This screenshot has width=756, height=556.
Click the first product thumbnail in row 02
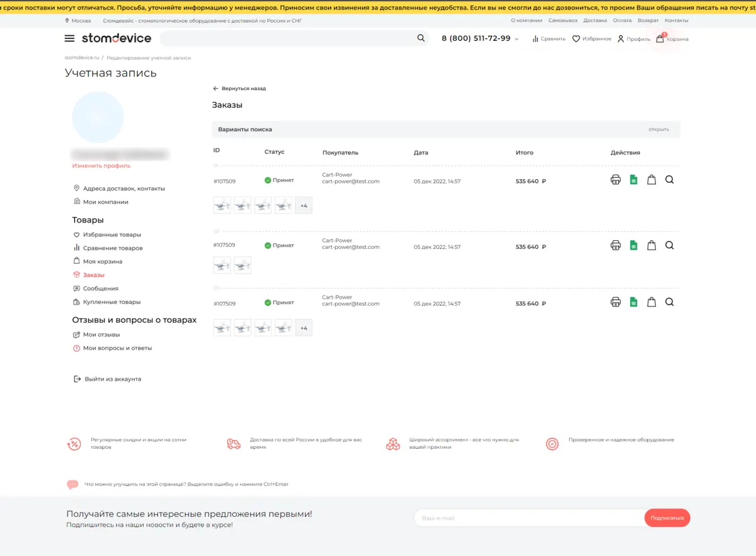point(222,265)
